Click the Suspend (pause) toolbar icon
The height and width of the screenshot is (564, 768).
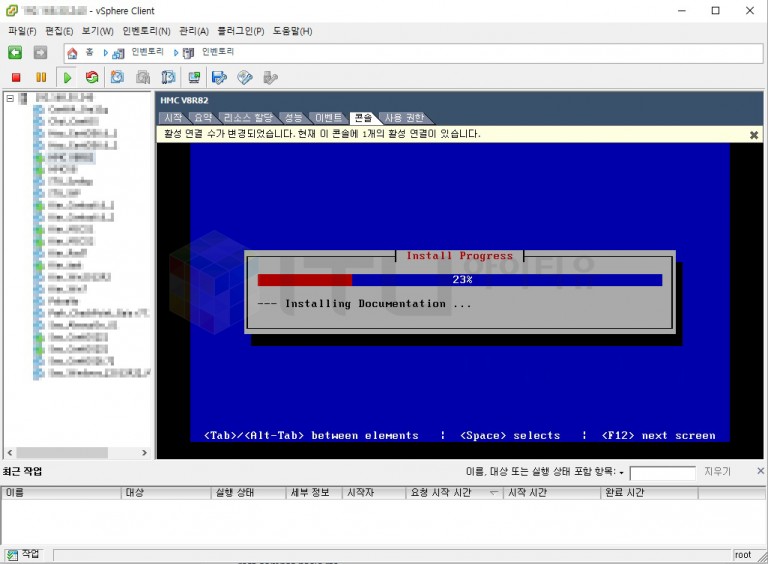pyautogui.click(x=41, y=77)
